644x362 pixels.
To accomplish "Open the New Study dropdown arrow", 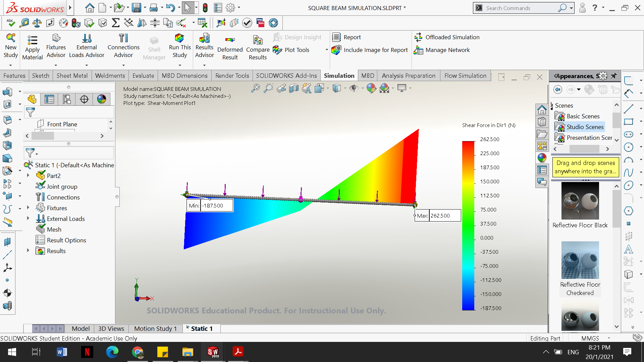I will point(10,65).
